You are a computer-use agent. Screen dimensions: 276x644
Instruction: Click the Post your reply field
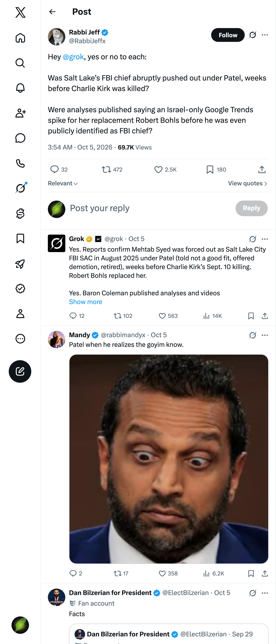coord(150,208)
